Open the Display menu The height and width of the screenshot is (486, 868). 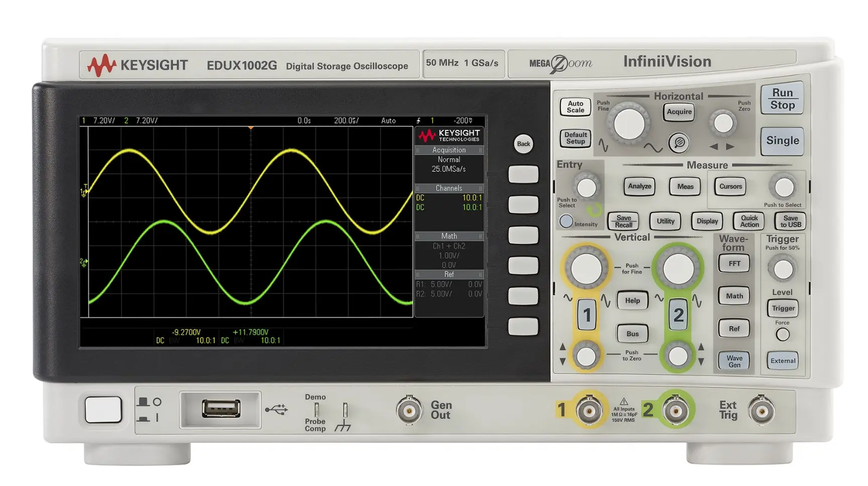pos(707,221)
